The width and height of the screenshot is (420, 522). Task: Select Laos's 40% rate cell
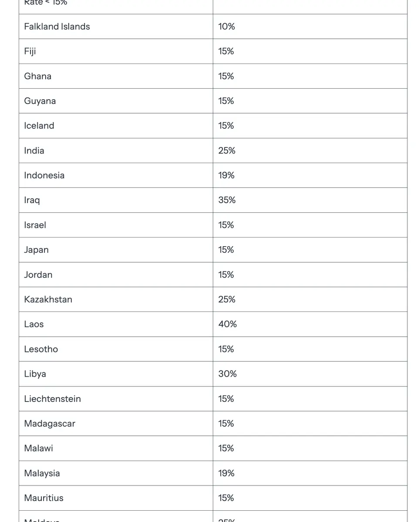(x=310, y=324)
